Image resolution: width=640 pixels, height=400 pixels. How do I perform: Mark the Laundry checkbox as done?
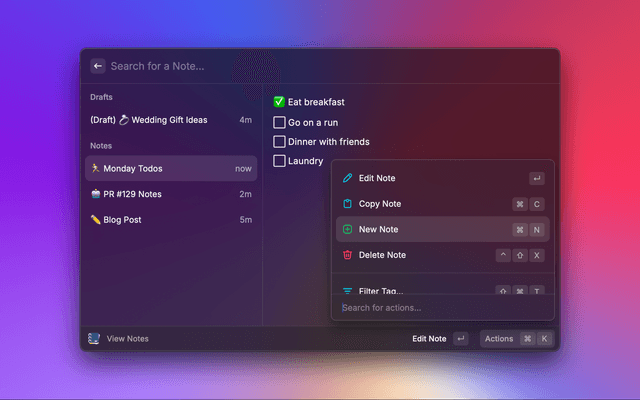coord(280,160)
